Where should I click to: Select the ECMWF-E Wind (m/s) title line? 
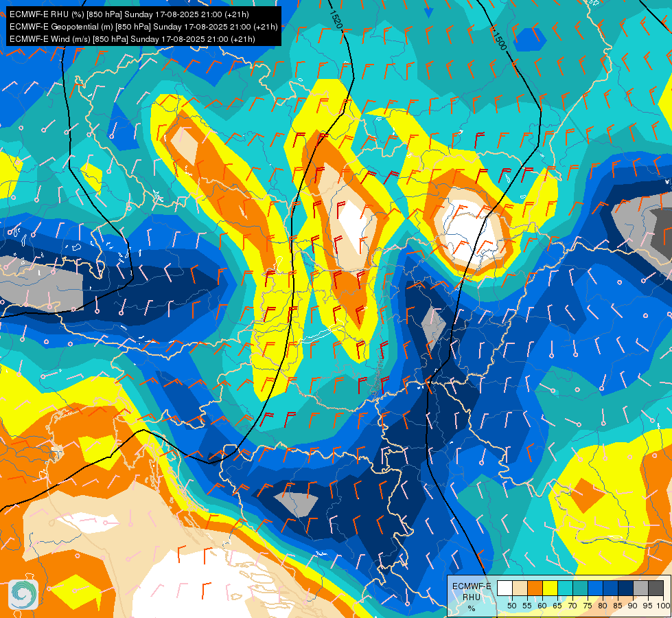(x=132, y=39)
